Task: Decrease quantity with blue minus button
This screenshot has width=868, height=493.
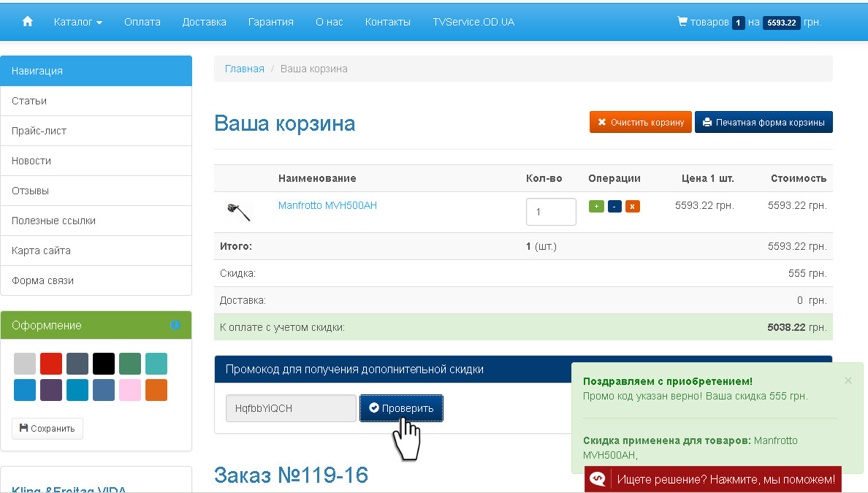Action: coord(614,207)
